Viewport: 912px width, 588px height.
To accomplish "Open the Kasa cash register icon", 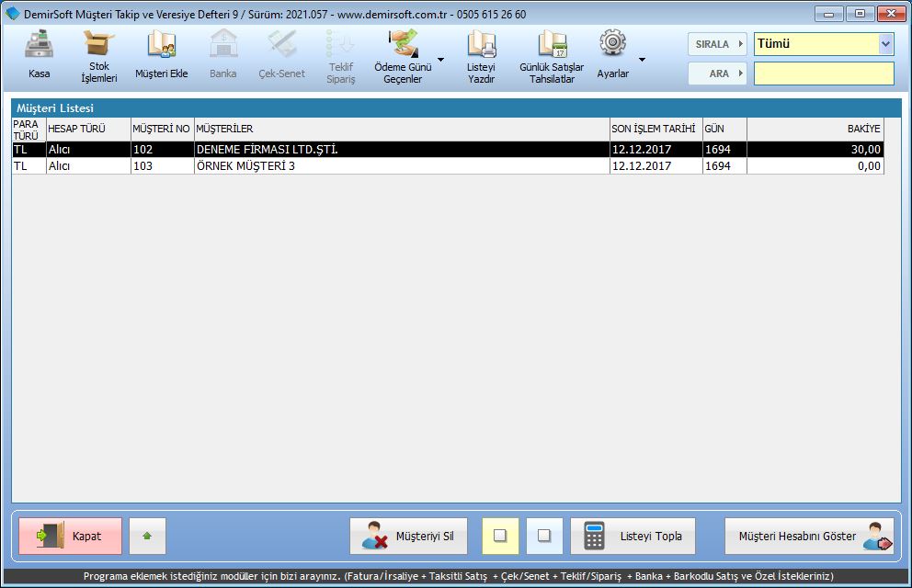I will [x=39, y=45].
